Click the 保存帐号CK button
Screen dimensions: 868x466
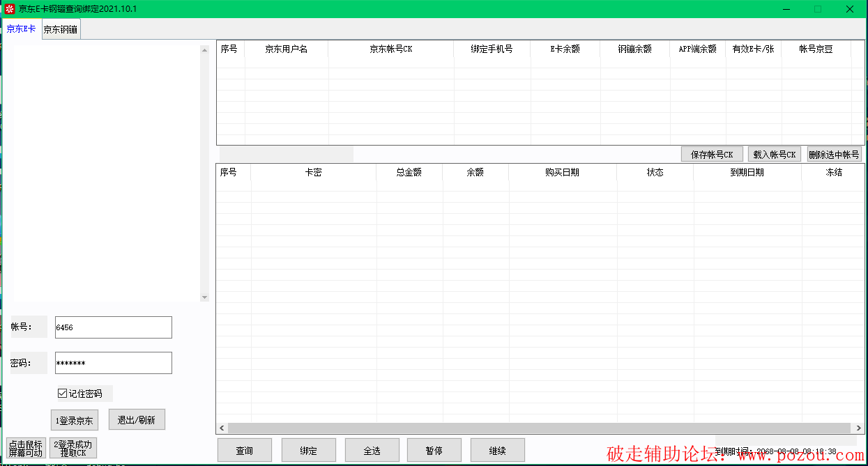[712, 155]
